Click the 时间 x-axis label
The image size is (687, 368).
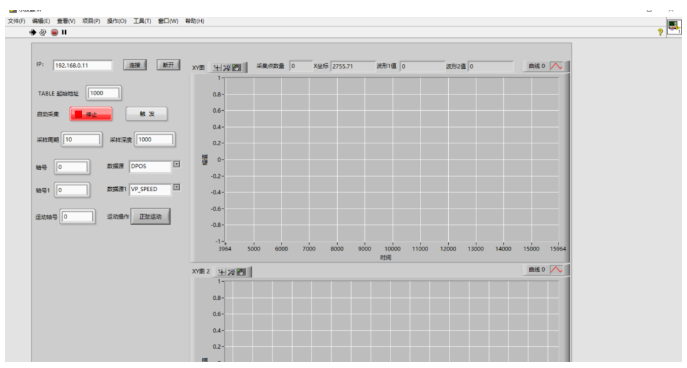tap(386, 258)
